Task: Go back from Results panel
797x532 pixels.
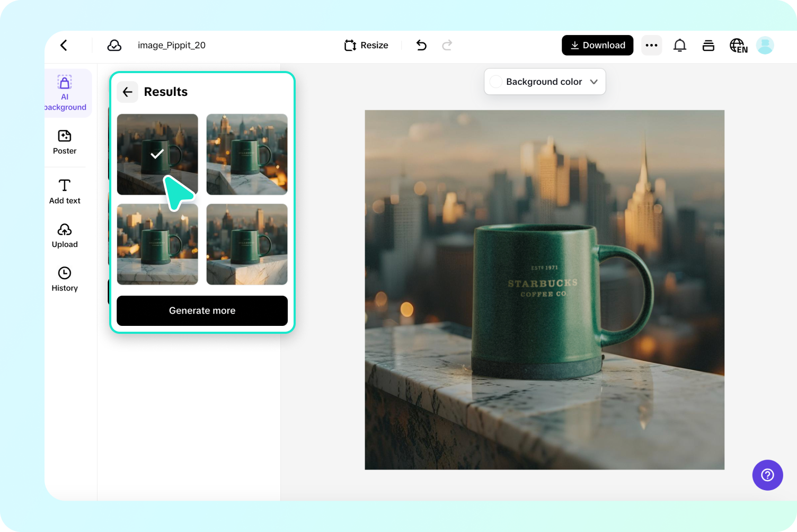Action: 128,92
